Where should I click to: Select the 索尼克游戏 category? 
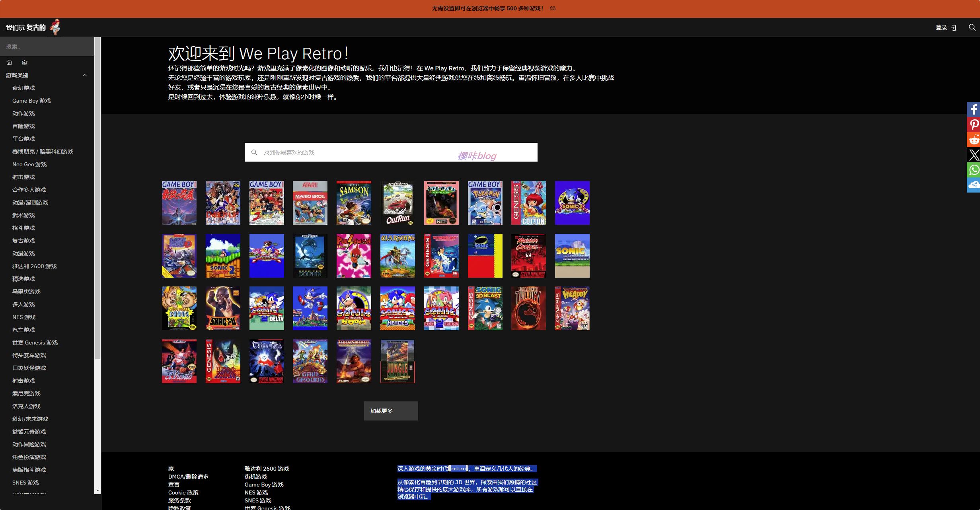tap(26, 393)
